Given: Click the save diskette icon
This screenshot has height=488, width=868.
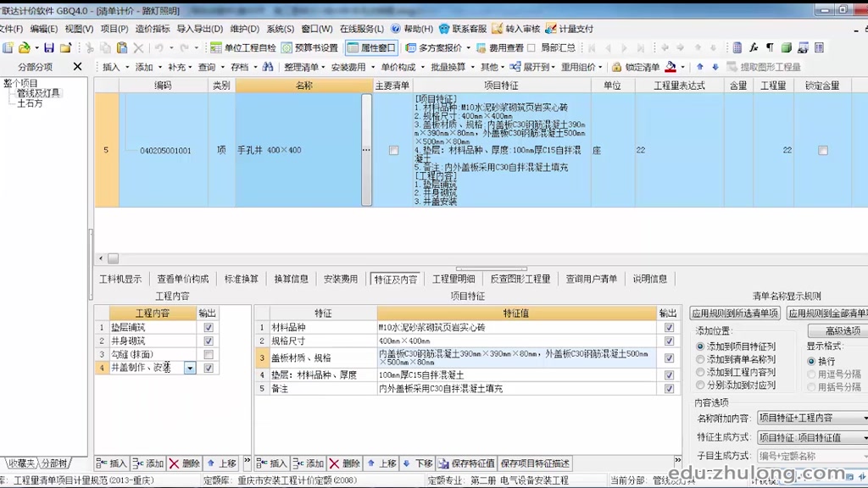Looking at the screenshot, I should pos(49,47).
